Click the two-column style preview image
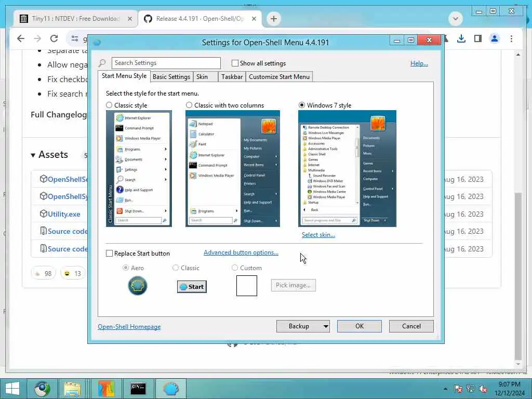 [233, 169]
